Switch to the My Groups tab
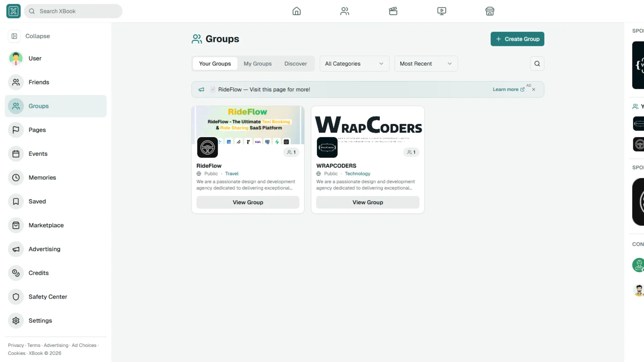Screen dimensions: 644x362 [x=258, y=64]
